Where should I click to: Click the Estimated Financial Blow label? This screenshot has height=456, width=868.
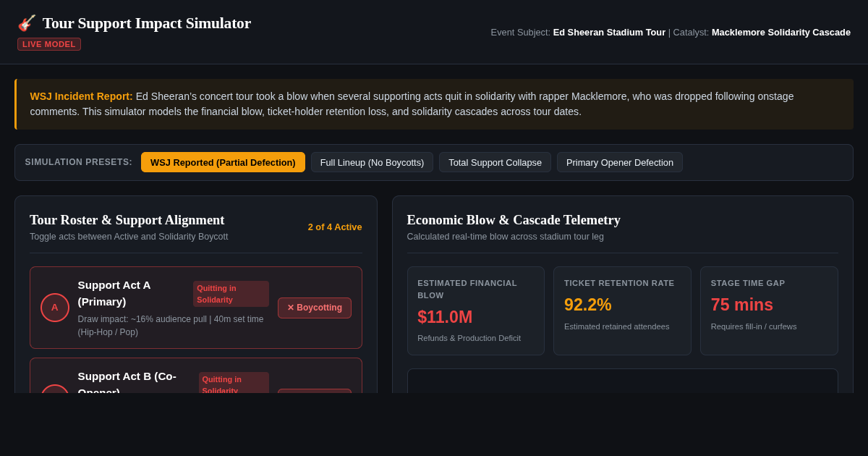[467, 289]
